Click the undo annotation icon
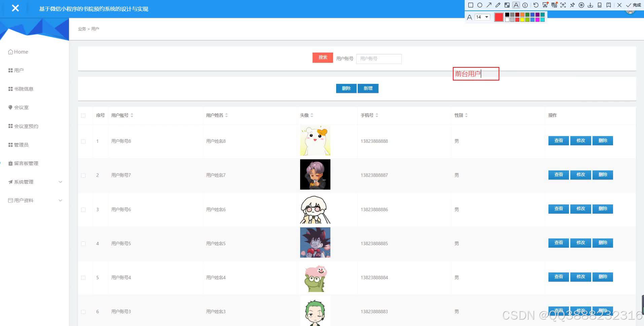The image size is (644, 326). click(536, 5)
